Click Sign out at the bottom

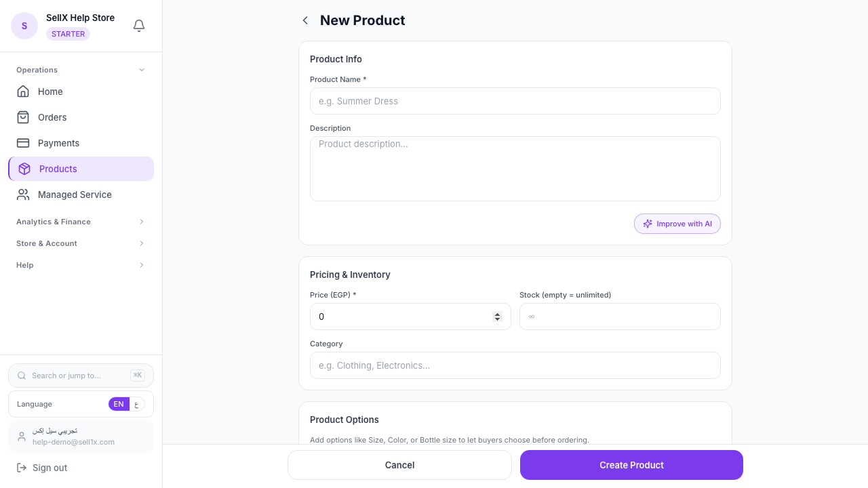coord(50,468)
